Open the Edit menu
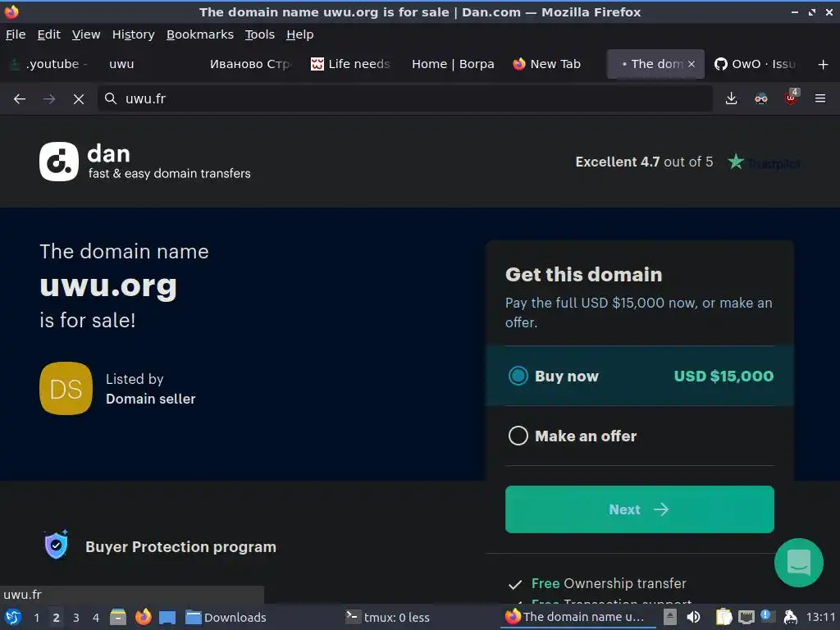The height and width of the screenshot is (630, 840). coord(48,34)
